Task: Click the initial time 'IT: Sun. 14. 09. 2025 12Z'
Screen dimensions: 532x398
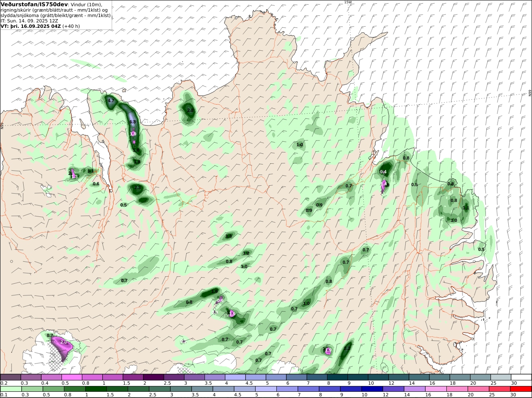Action: [x=29, y=20]
